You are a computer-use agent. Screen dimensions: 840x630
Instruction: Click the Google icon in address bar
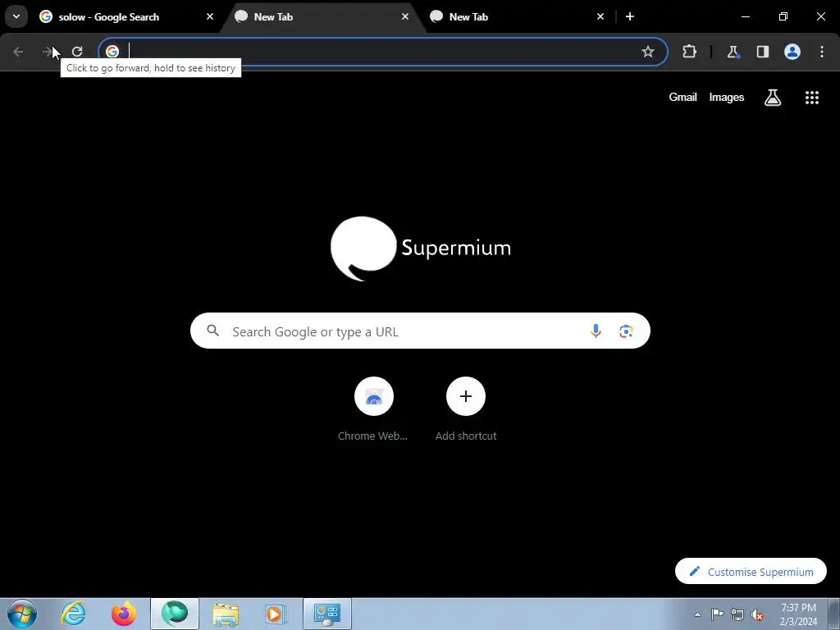[112, 52]
